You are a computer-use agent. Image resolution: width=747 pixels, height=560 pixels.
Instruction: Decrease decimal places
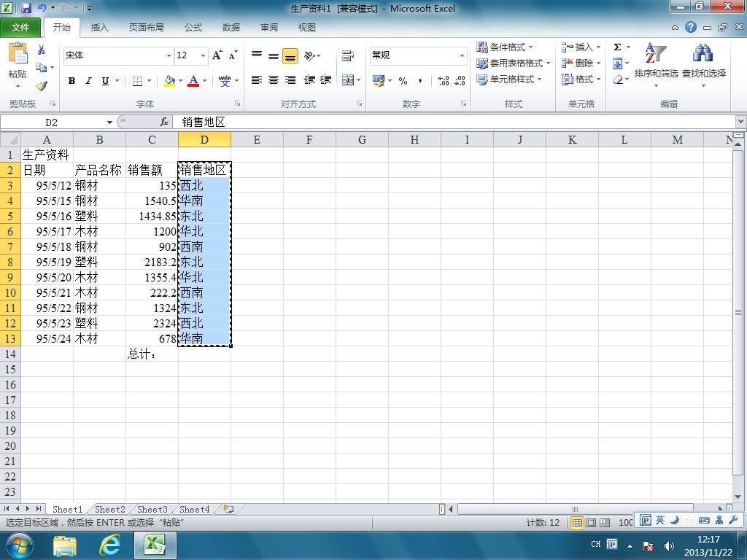coord(460,80)
